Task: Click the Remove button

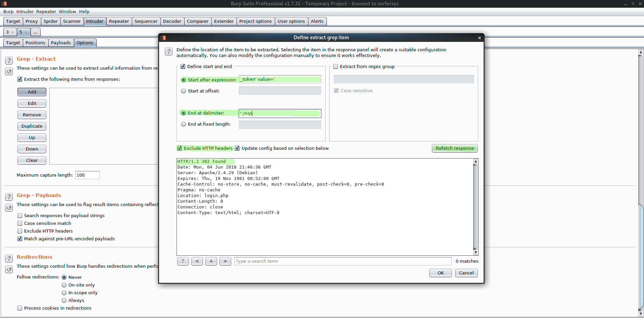Action: click(x=32, y=115)
